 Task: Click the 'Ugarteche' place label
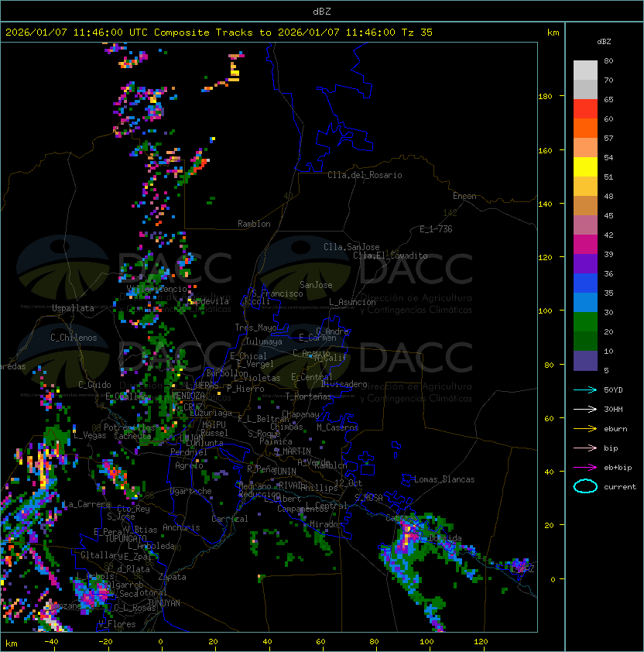[x=191, y=491]
